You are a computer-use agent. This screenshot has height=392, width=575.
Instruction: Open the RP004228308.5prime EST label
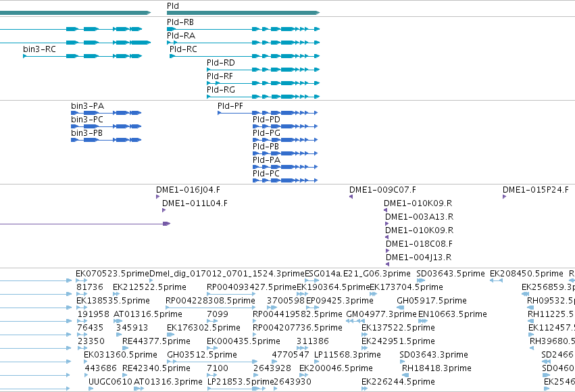tap(210, 301)
